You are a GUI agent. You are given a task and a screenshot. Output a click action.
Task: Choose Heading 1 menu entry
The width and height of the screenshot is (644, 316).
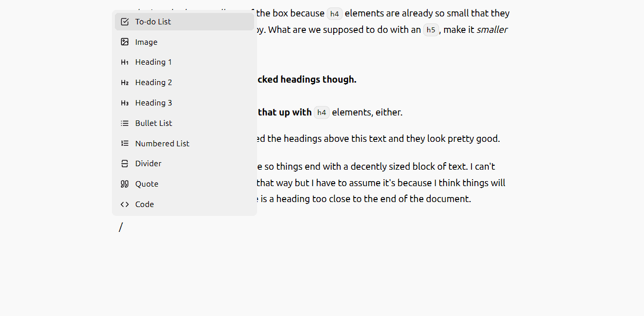pyautogui.click(x=184, y=62)
